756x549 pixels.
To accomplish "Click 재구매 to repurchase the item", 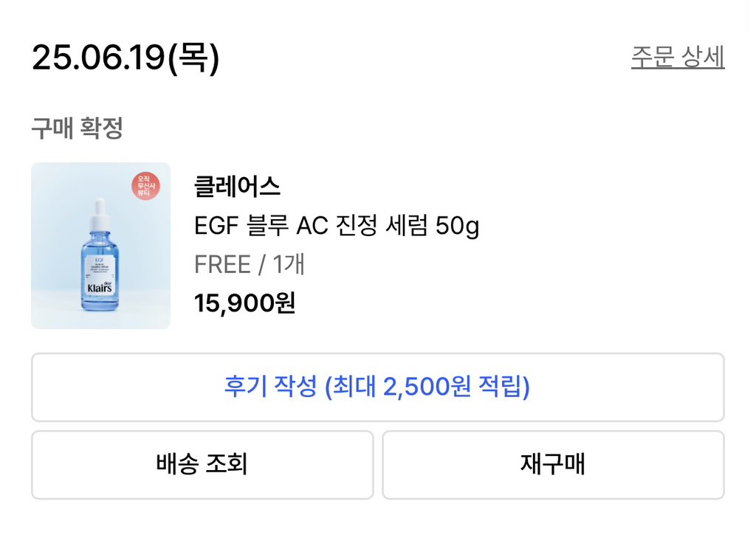I will click(554, 465).
